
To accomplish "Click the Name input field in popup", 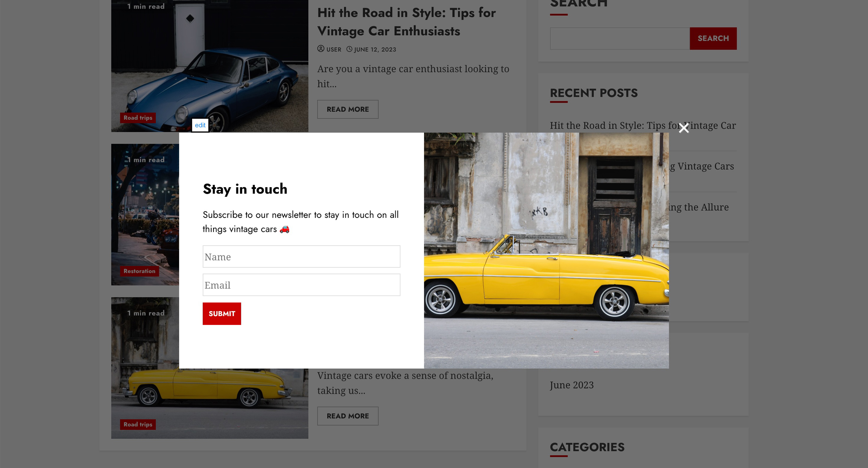I will (x=302, y=256).
